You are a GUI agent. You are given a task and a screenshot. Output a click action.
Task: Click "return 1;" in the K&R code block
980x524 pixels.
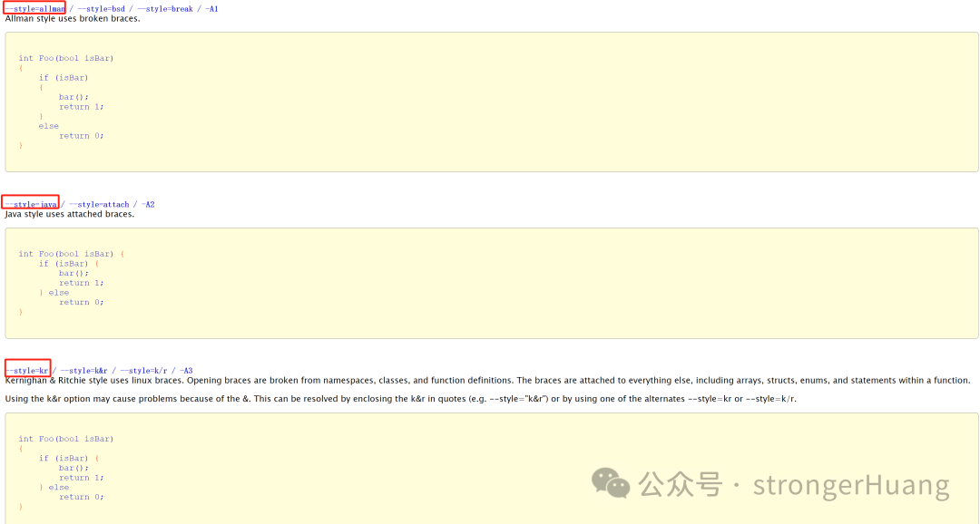pos(82,478)
